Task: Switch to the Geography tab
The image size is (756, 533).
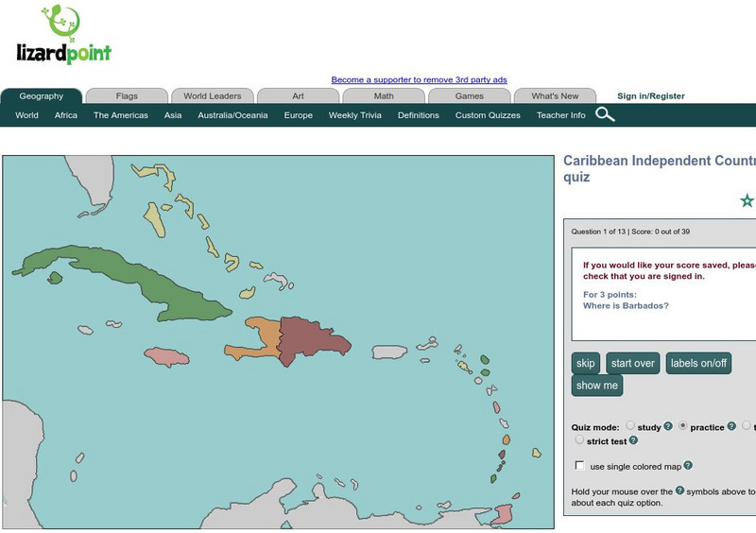Action: click(42, 96)
